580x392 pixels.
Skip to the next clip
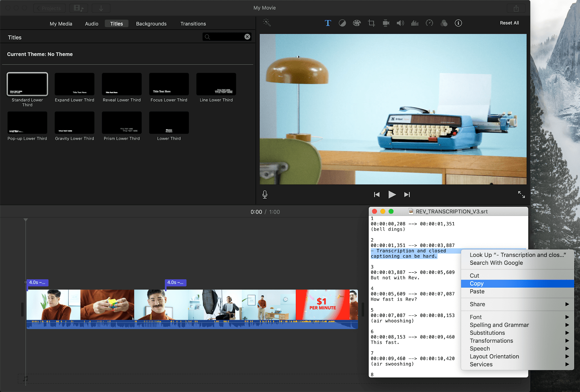(407, 195)
